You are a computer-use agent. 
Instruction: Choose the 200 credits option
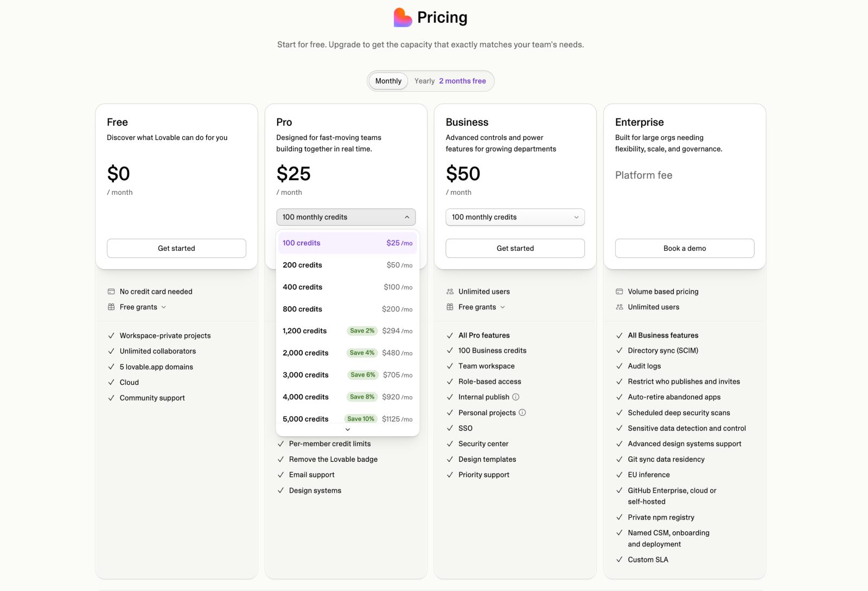(347, 265)
